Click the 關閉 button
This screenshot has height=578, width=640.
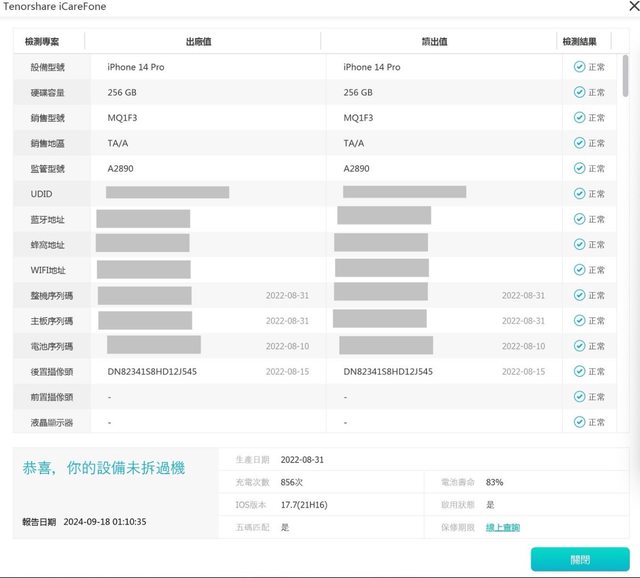(x=580, y=560)
